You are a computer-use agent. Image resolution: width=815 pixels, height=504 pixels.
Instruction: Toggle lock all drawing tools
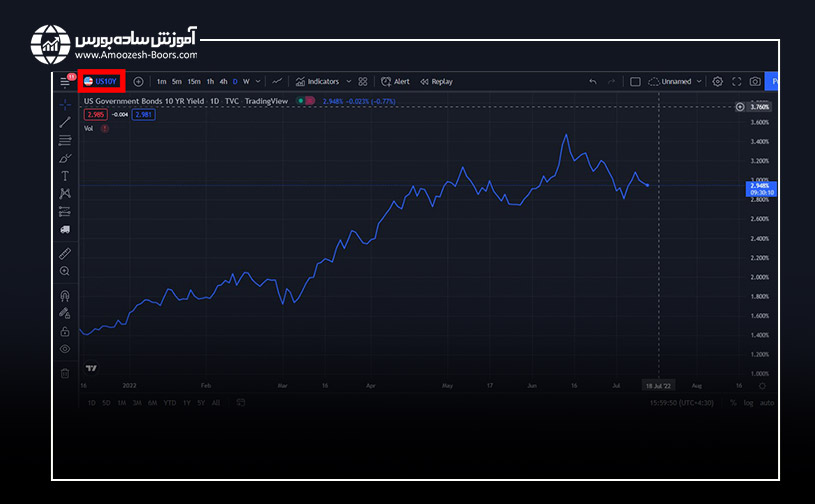click(x=65, y=331)
